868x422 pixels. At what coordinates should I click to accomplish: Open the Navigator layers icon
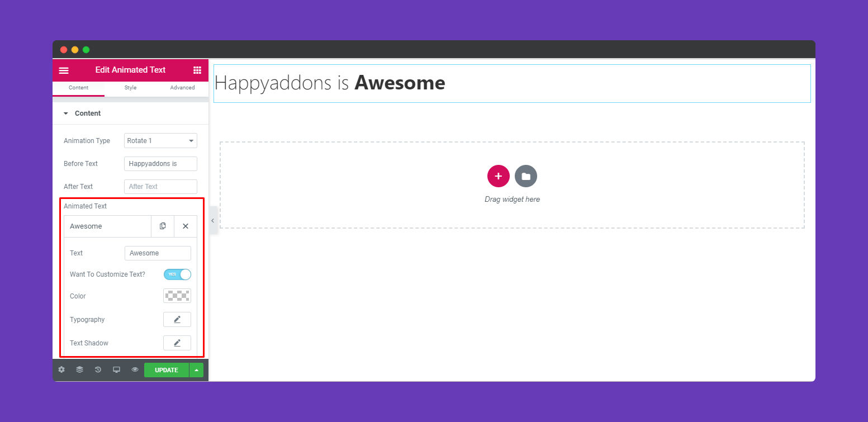click(x=80, y=370)
